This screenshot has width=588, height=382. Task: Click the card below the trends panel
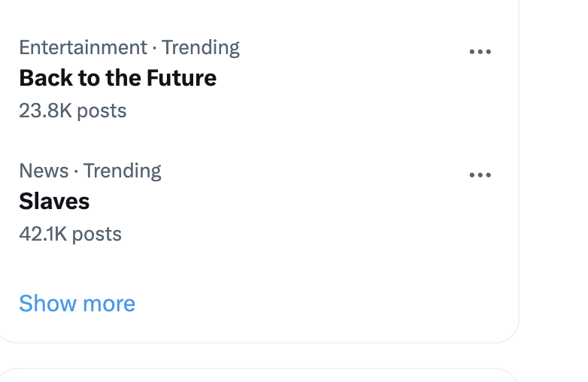[256, 376]
